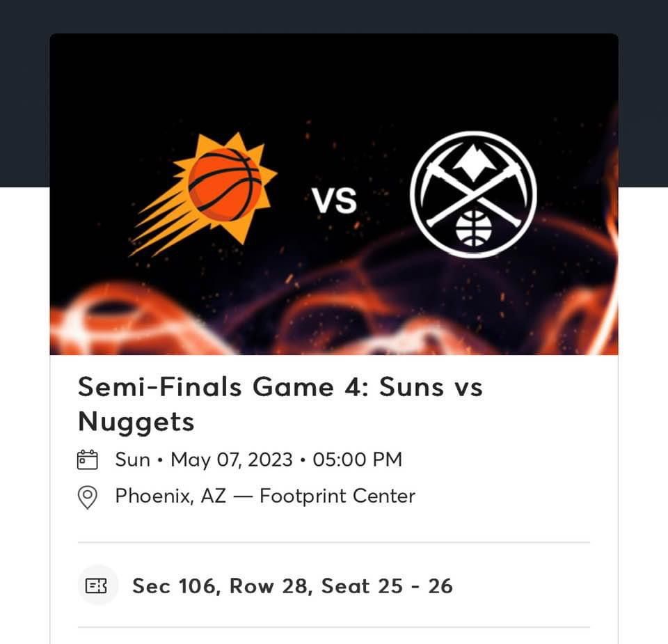Screen dimensions: 668x644
Task: Select the calendar icon next to the date
Action: [88, 459]
